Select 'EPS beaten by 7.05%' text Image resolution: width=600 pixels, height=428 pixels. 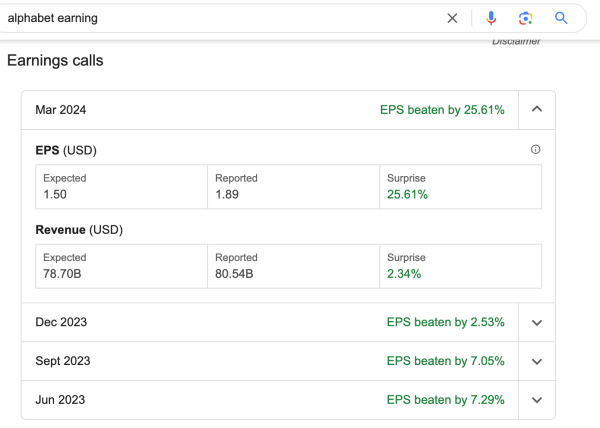click(445, 361)
